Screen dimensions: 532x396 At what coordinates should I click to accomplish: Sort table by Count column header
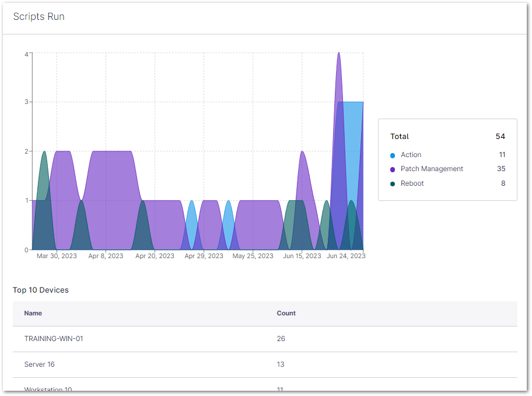pos(286,313)
